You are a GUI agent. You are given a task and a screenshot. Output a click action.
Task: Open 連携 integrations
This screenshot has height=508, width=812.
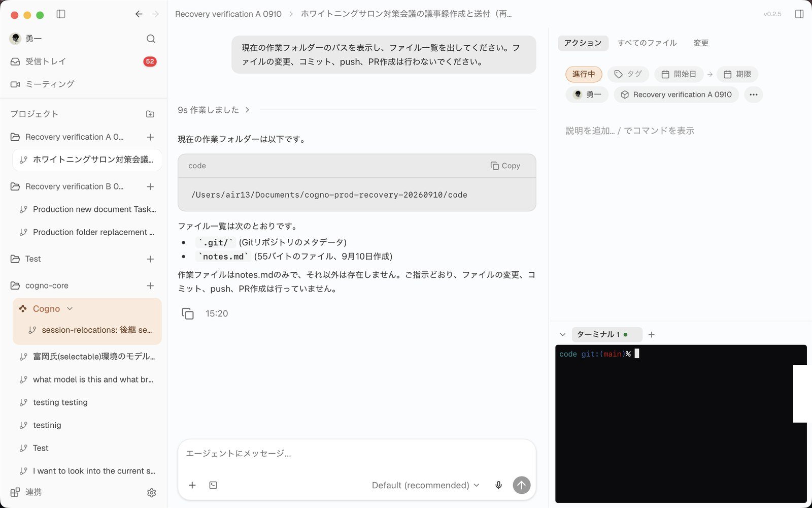[x=26, y=492]
